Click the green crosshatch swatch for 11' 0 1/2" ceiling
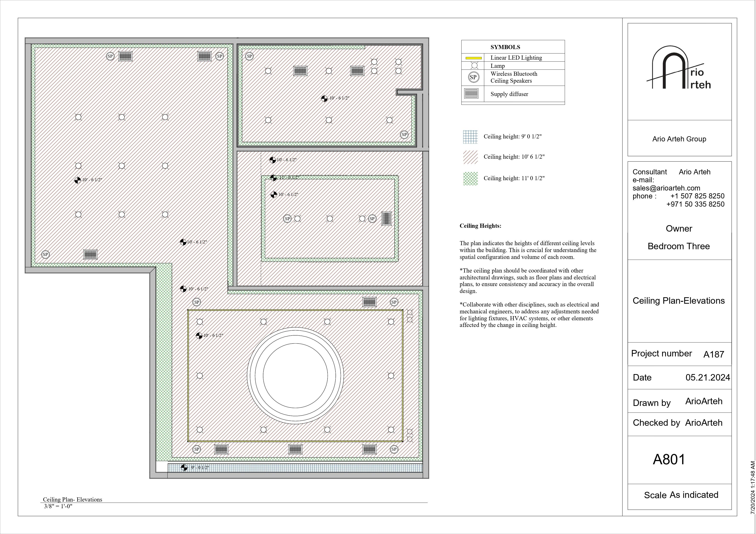The width and height of the screenshot is (756, 534). [470, 179]
